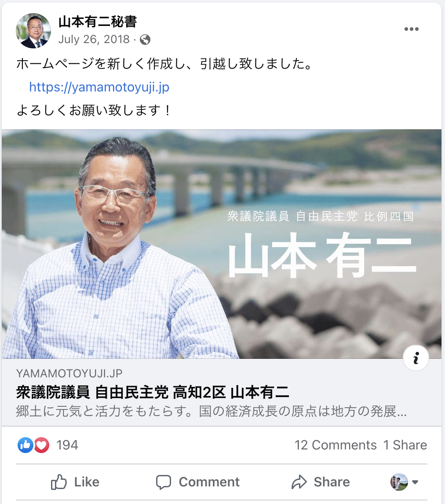Follow the https://yamamotoyuji.jp hyperlink
Image resolution: width=445 pixels, height=504 pixels.
tap(99, 87)
